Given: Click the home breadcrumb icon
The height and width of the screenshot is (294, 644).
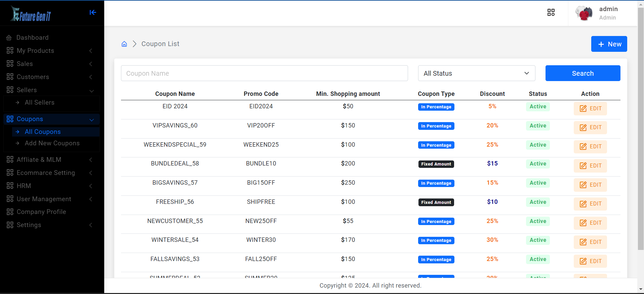Looking at the screenshot, I should [x=124, y=44].
